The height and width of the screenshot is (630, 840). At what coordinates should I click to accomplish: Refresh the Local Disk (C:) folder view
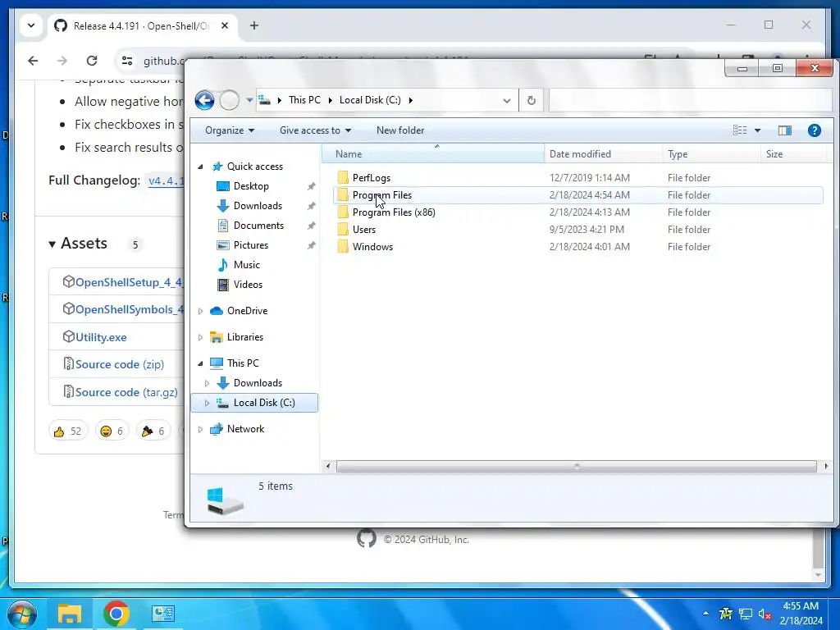pyautogui.click(x=531, y=100)
